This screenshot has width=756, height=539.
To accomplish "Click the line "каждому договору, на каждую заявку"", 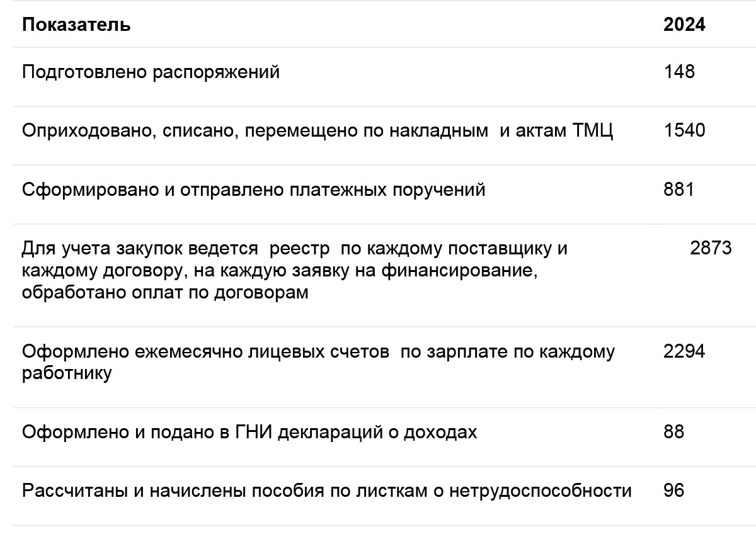I will [x=282, y=271].
